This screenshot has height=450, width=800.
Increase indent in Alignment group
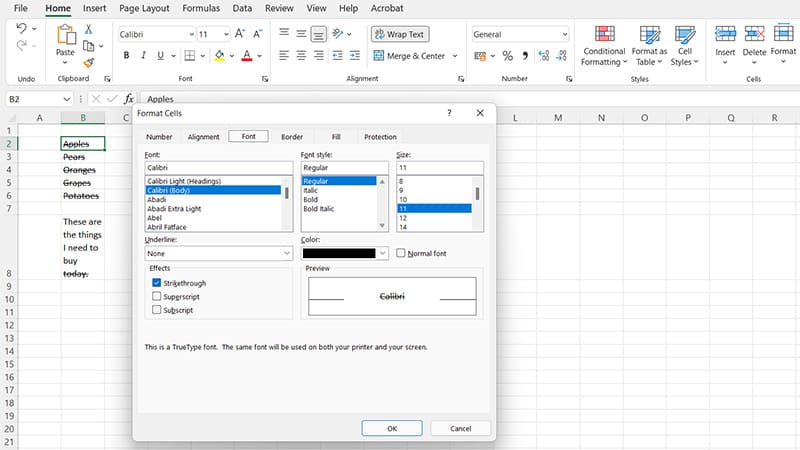point(355,55)
